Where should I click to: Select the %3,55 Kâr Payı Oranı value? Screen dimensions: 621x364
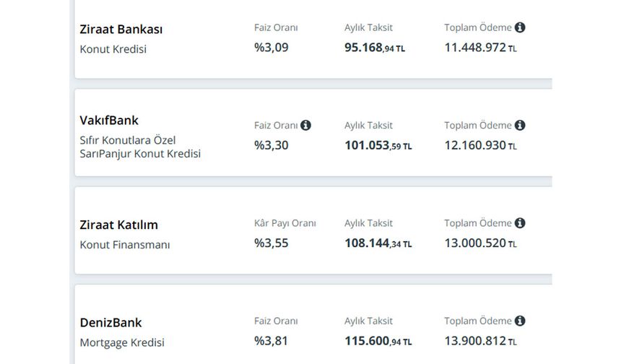tap(272, 243)
